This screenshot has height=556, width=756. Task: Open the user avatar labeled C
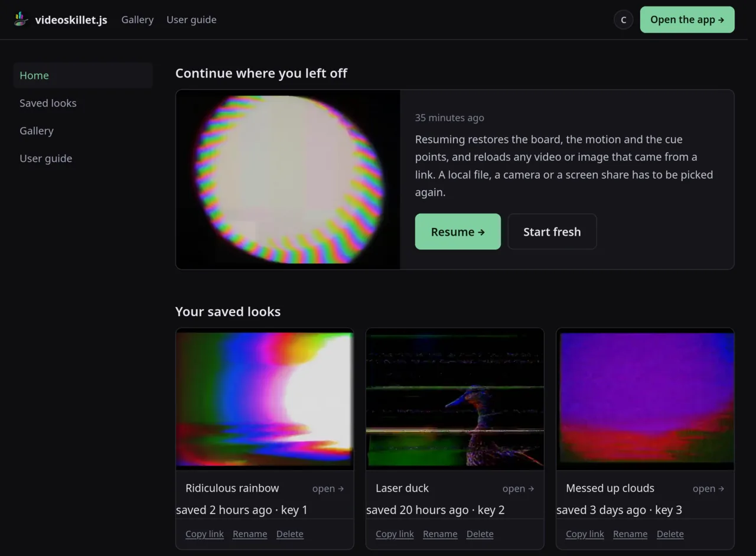click(x=623, y=19)
